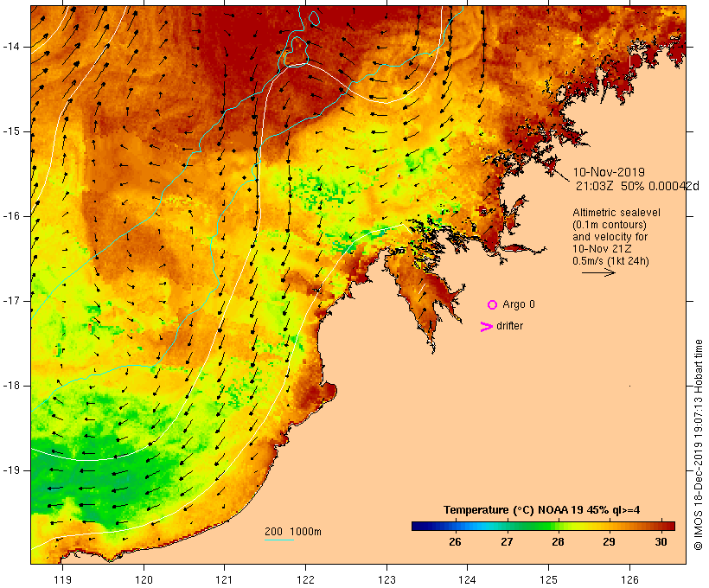
Task: Click the 'Temperature (°C) NOAA 19 45% ql>=4' title
Action: coord(542,510)
